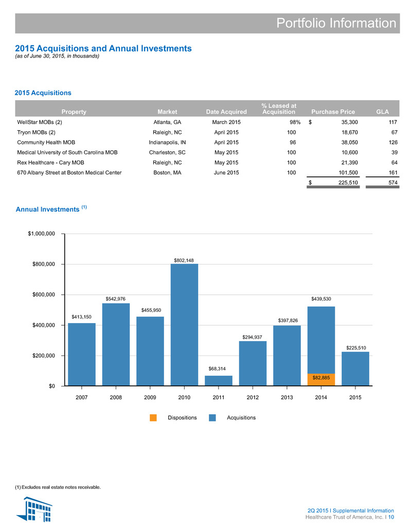
Task: Select the 'WellStar MOBs (2)' property cell
Action: click(40, 122)
